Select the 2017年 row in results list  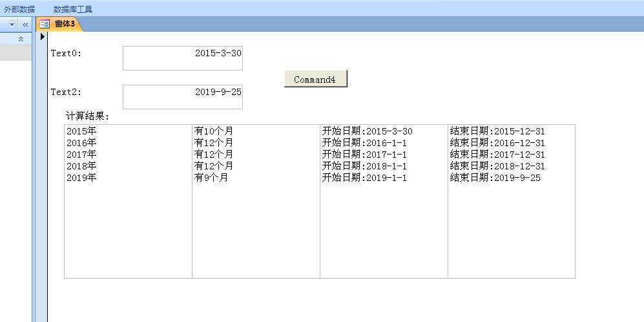coord(81,155)
